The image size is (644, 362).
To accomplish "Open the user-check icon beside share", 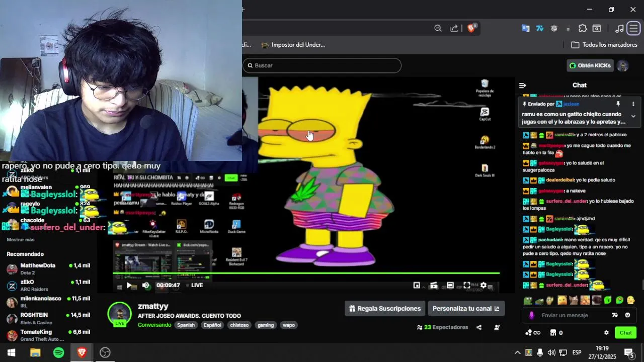I will tap(497, 327).
